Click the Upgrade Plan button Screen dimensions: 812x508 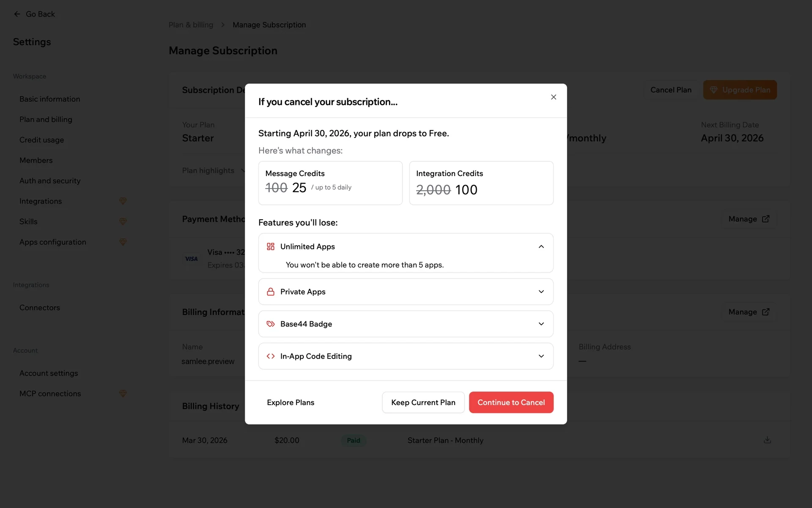(x=740, y=90)
